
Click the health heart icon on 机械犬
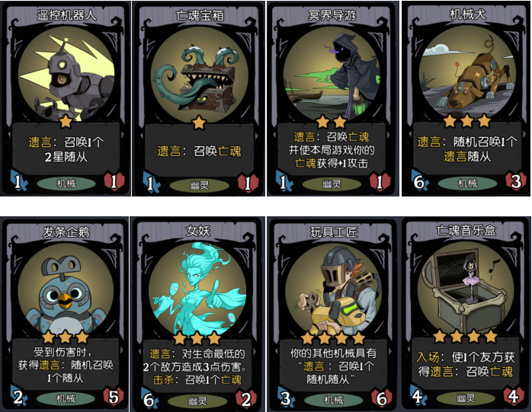point(515,181)
